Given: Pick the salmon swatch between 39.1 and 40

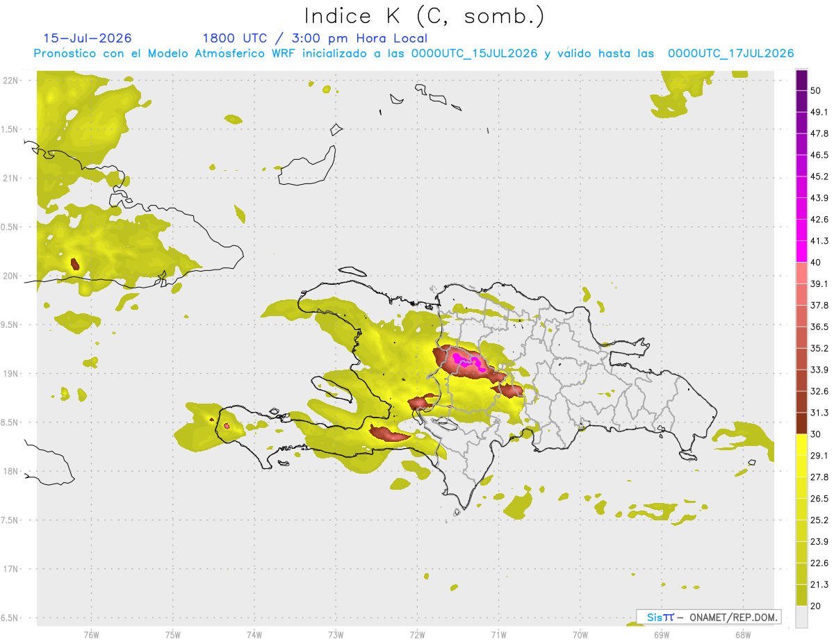Looking at the screenshot, I should click(801, 273).
